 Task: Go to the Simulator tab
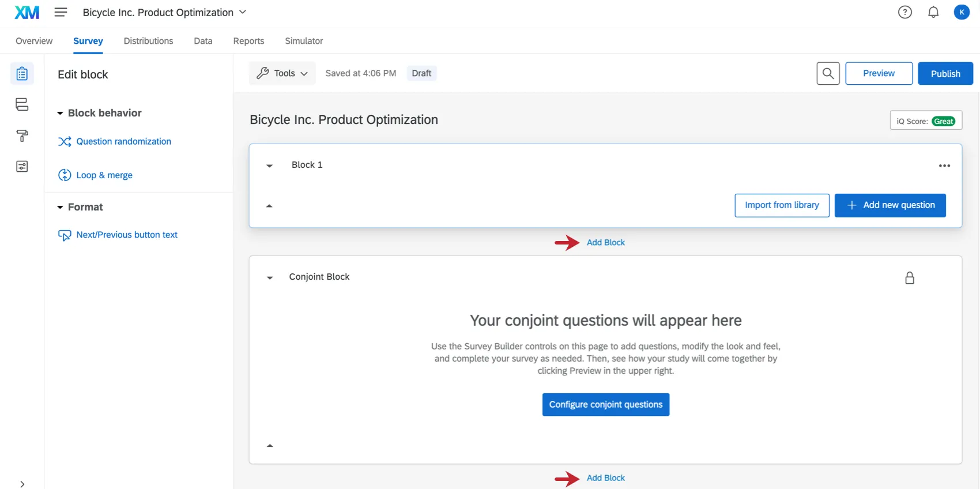point(303,41)
